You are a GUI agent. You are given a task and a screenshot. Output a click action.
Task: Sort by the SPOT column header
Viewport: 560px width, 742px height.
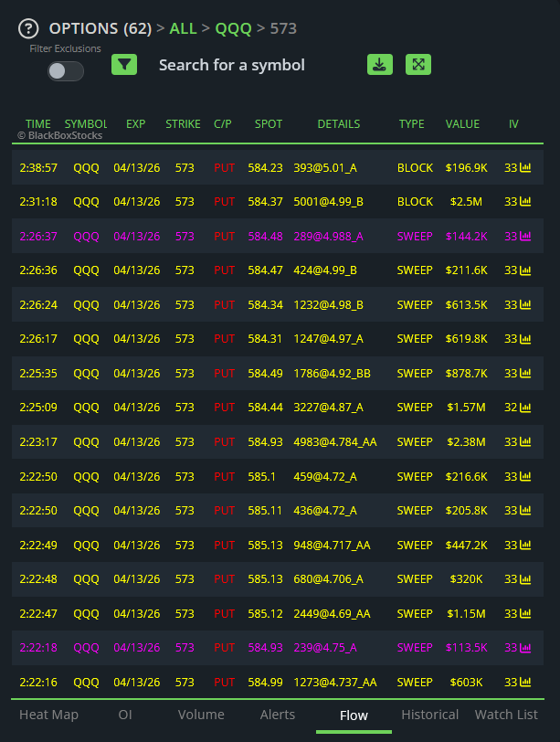click(269, 124)
